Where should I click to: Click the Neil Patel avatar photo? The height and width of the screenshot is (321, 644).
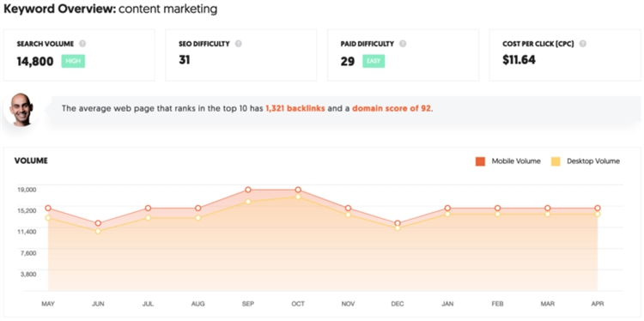(21, 109)
